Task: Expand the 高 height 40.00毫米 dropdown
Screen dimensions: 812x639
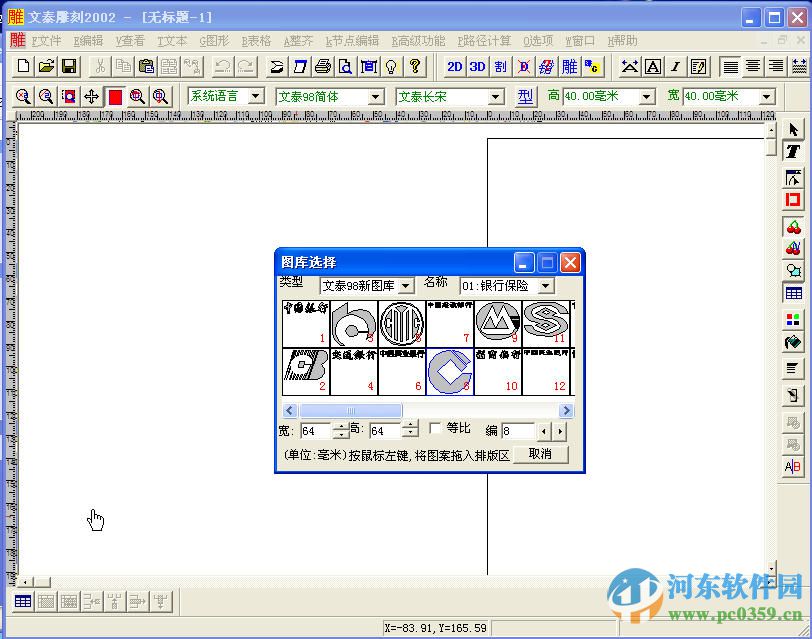Action: [x=646, y=96]
